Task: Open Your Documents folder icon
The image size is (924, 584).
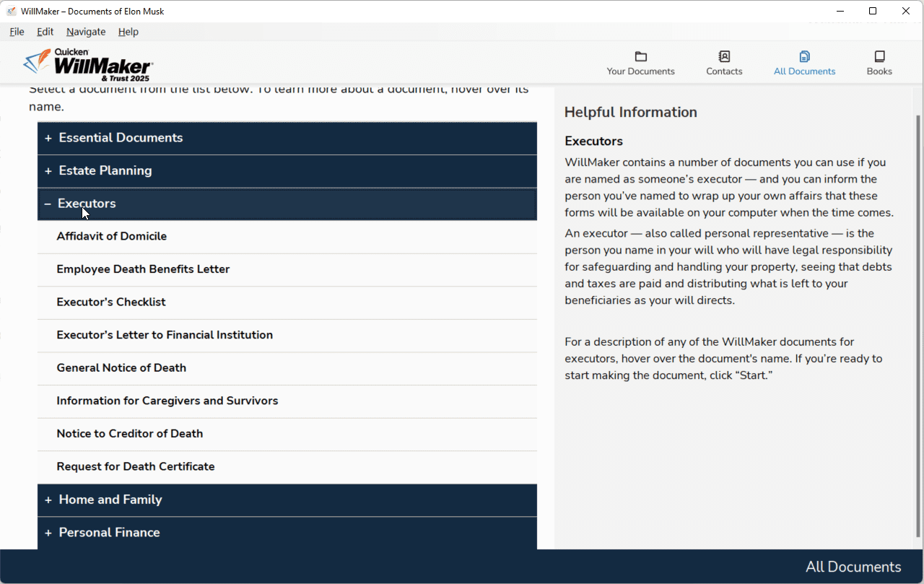Action: (x=640, y=57)
